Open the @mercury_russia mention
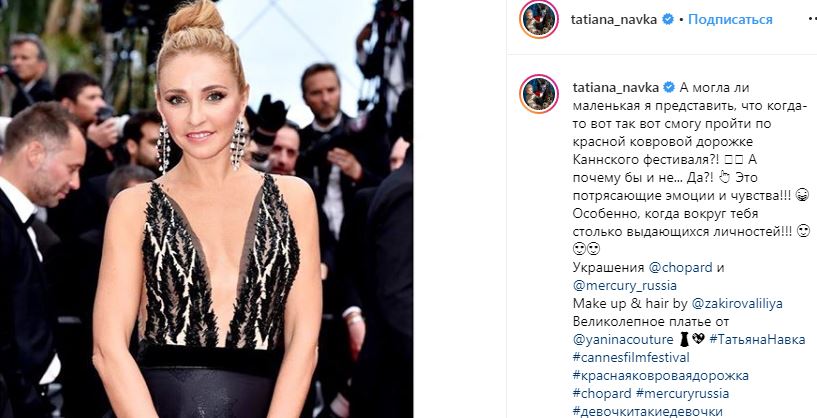This screenshot has width=817, height=418. (625, 286)
